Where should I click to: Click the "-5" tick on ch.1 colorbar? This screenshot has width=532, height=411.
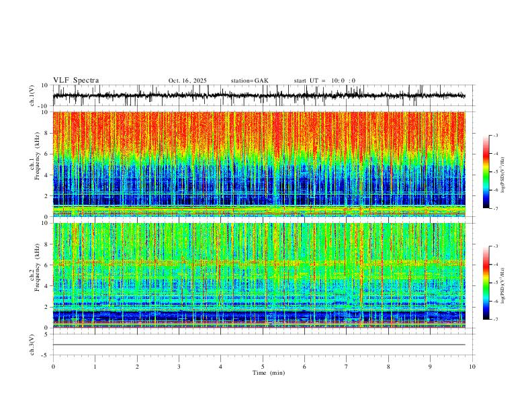[x=495, y=172]
